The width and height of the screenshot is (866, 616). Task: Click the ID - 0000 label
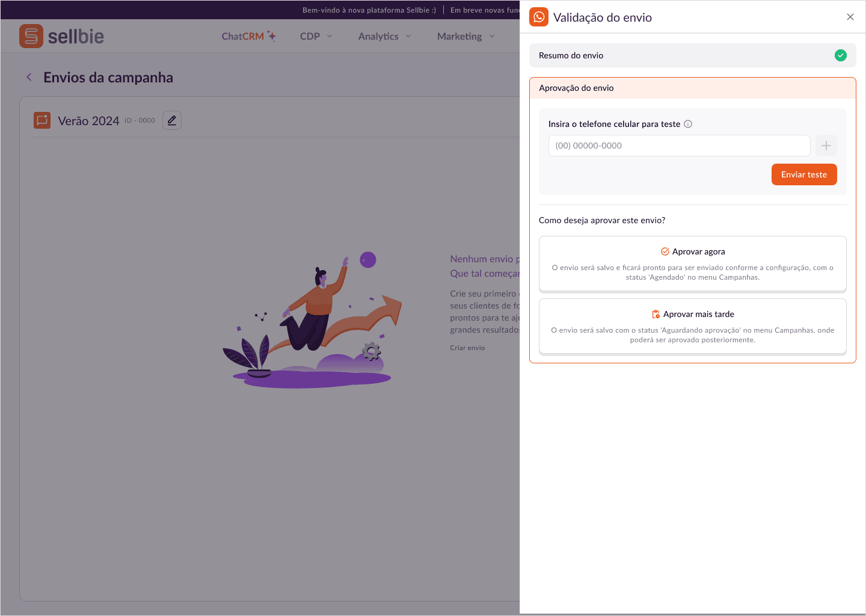coord(140,120)
